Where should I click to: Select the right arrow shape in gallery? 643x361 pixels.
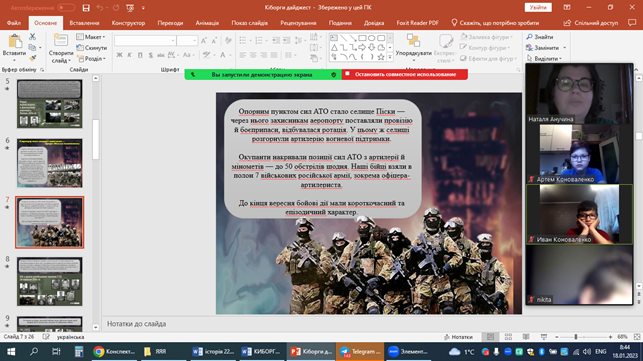pyautogui.click(x=362, y=48)
